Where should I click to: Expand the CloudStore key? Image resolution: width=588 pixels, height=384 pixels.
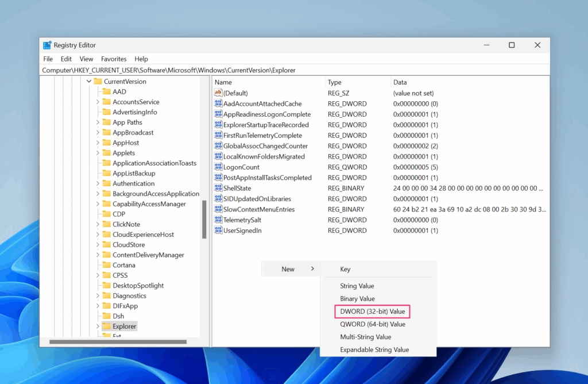(98, 244)
